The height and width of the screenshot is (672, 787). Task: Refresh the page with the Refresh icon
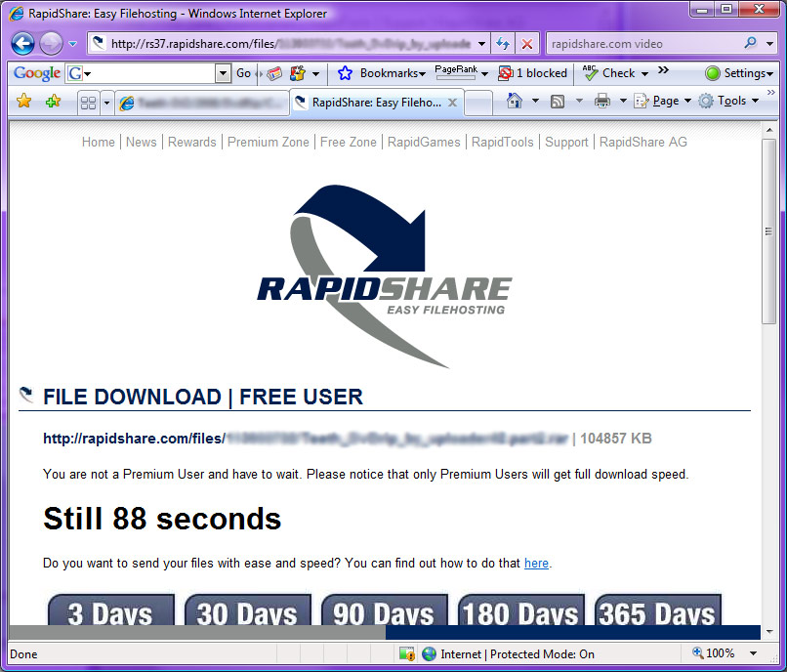point(503,44)
